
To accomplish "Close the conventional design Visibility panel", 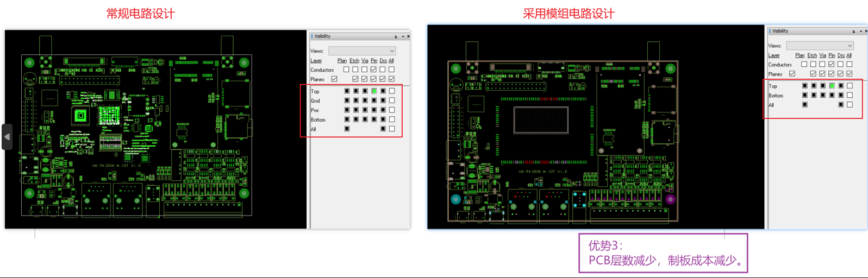I will (x=408, y=36).
